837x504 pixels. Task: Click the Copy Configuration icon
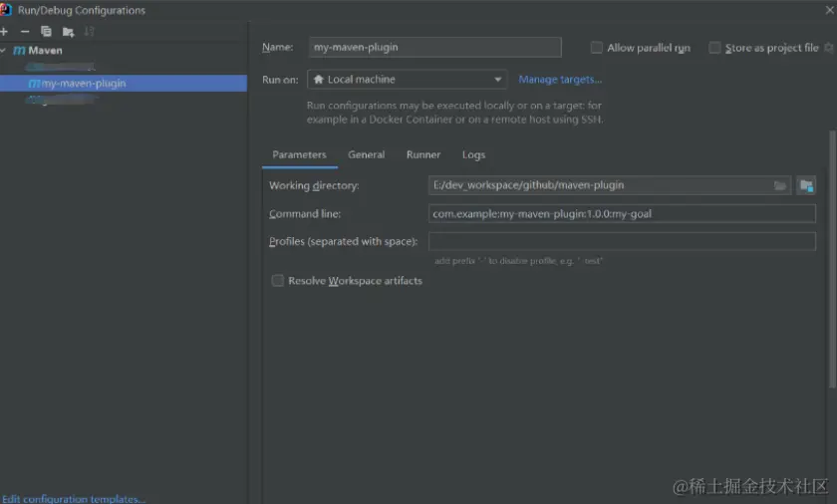pos(46,31)
